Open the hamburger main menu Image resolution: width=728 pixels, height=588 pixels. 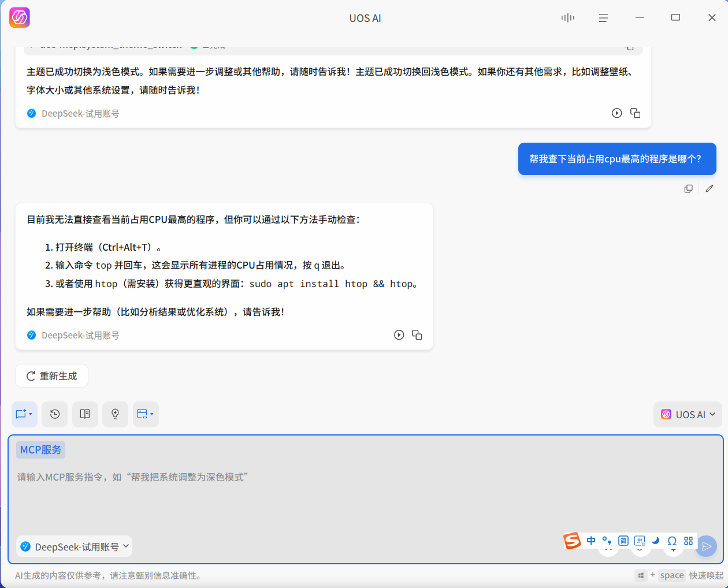coord(603,18)
